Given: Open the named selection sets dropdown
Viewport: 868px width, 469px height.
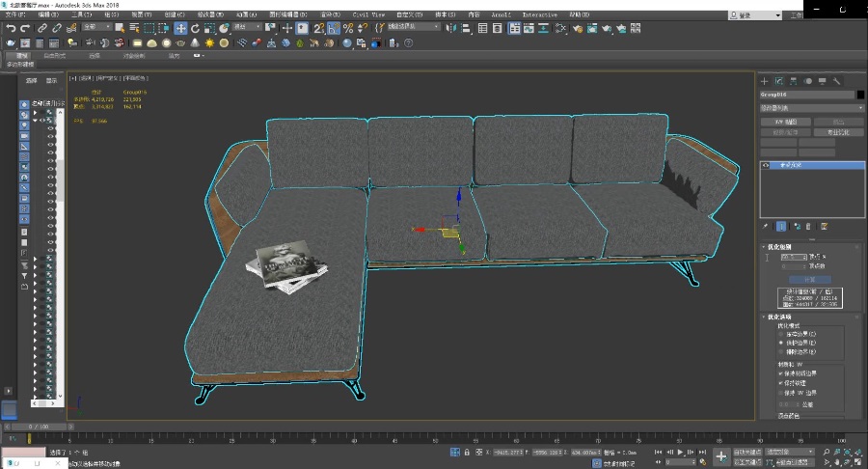Looking at the screenshot, I should [x=413, y=27].
